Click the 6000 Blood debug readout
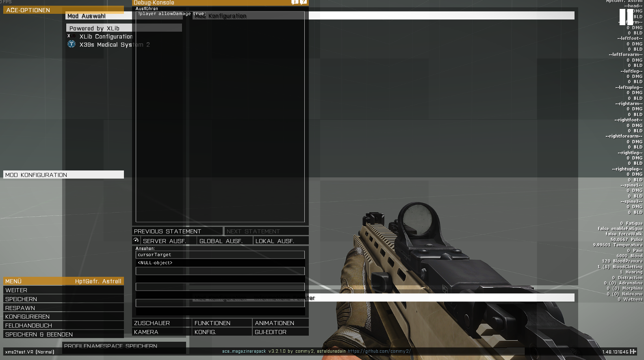 629,256
